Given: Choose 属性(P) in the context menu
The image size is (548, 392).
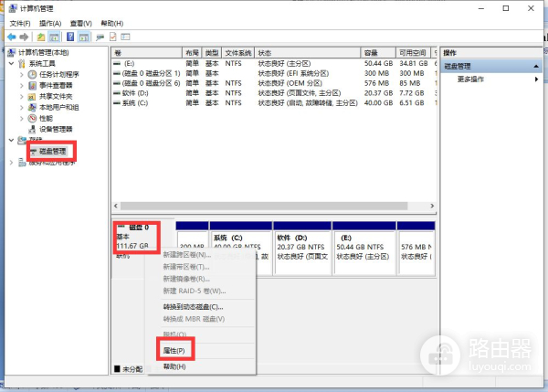Looking at the screenshot, I should 174,350.
